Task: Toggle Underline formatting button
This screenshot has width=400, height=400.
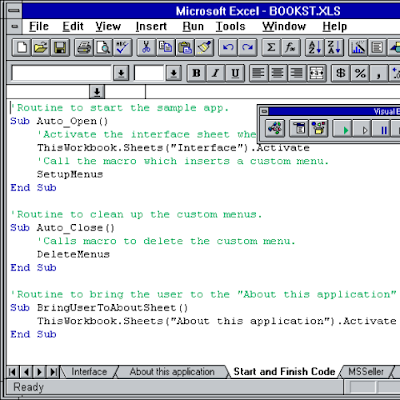Action: (235, 73)
